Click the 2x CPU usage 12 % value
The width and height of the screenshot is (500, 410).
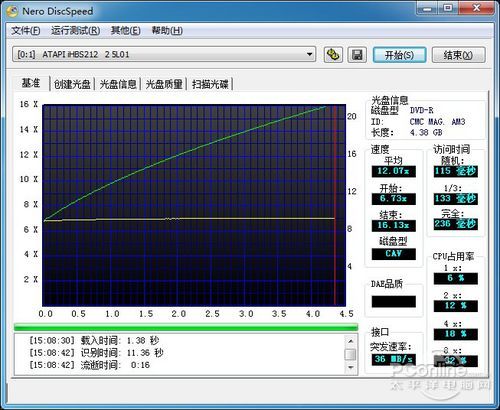tap(456, 306)
